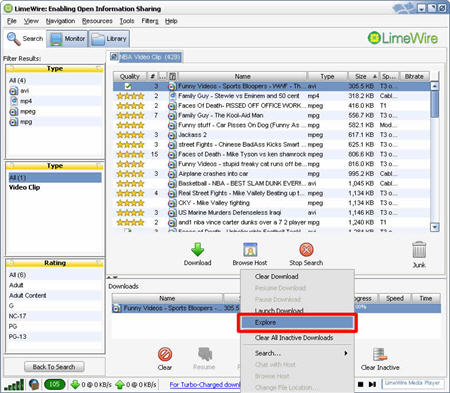The image size is (450, 393).
Task: Click the green check mark in the first result row
Action: pos(128,86)
